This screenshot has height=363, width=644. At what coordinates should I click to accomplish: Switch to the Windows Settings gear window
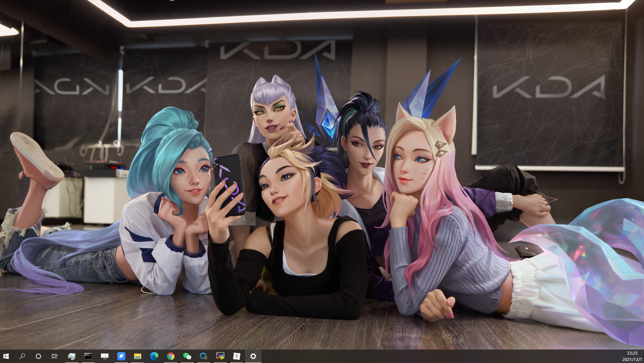tap(253, 356)
